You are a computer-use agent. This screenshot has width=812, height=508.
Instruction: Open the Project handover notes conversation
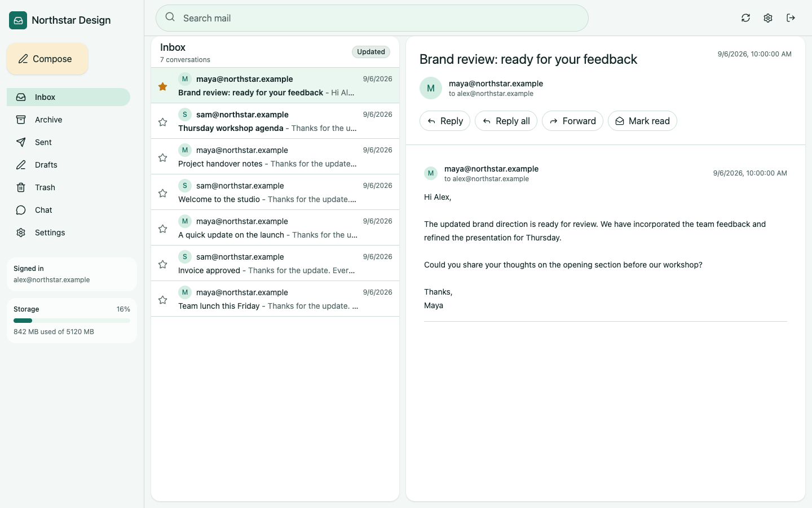275,157
